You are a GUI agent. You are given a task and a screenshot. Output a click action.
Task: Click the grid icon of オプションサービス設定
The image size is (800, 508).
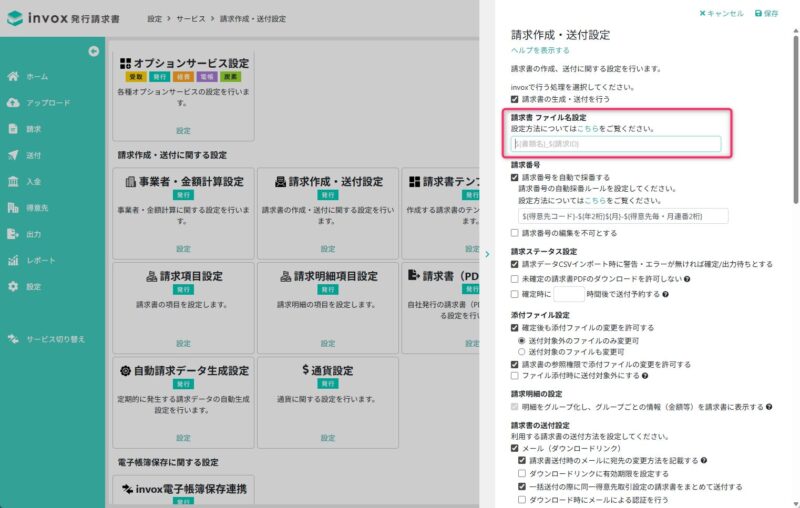126,63
